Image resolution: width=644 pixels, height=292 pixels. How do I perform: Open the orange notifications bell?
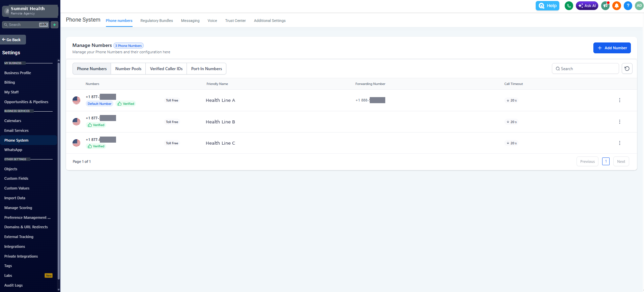click(x=617, y=6)
